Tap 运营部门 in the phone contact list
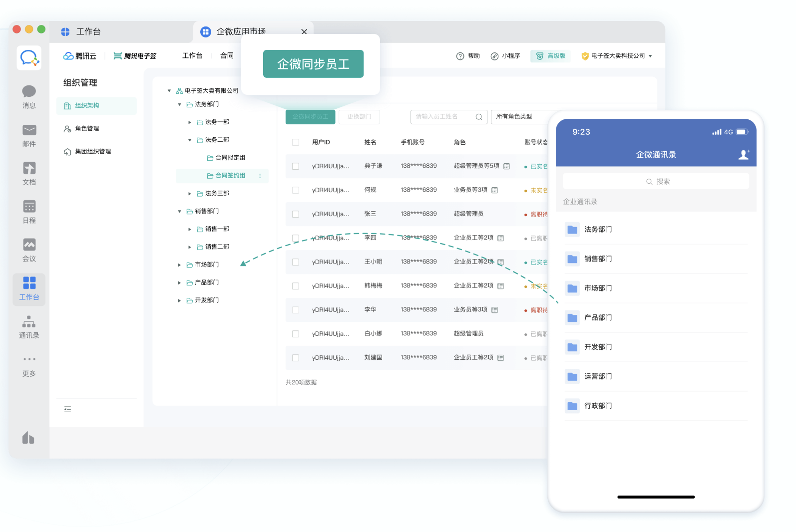Image resolution: width=796 pixels, height=532 pixels. point(656,376)
